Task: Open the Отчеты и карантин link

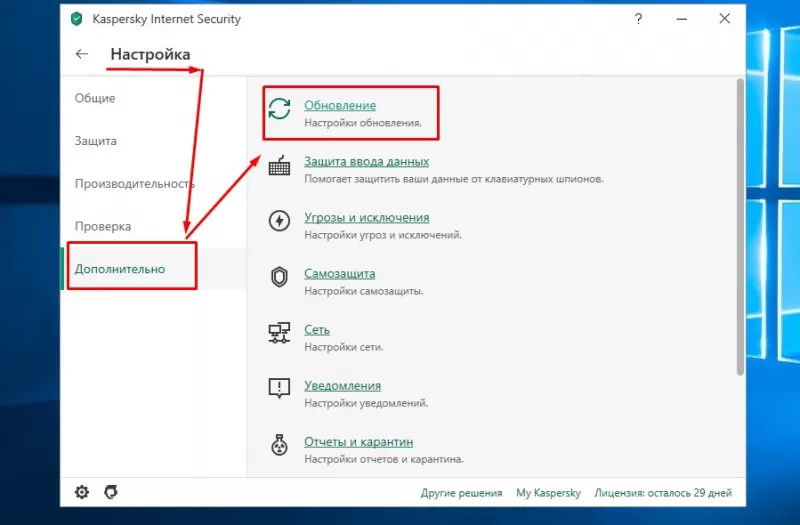Action: click(359, 442)
